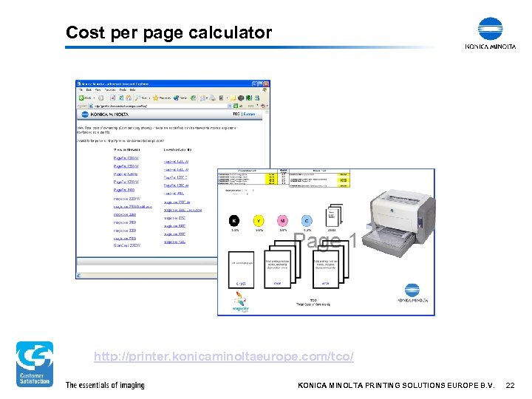Click the magicolor logo in the TCO sheet
Image resolution: width=532 pixels, height=399 pixels.
tap(241, 302)
